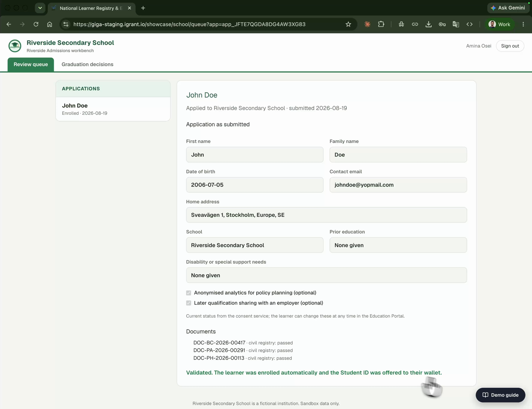Open the code brackets devtools extension

469,24
